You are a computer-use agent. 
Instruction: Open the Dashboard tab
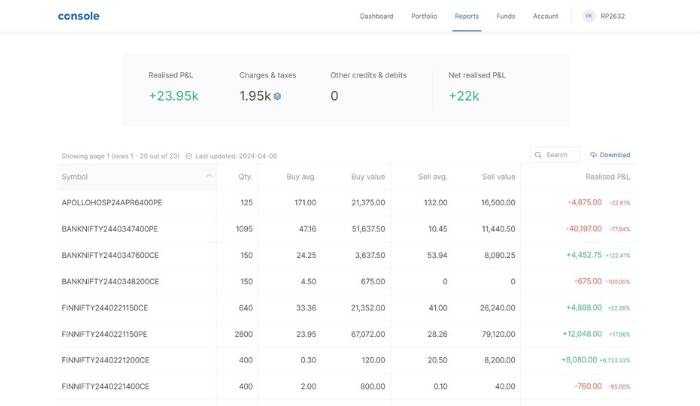376,16
